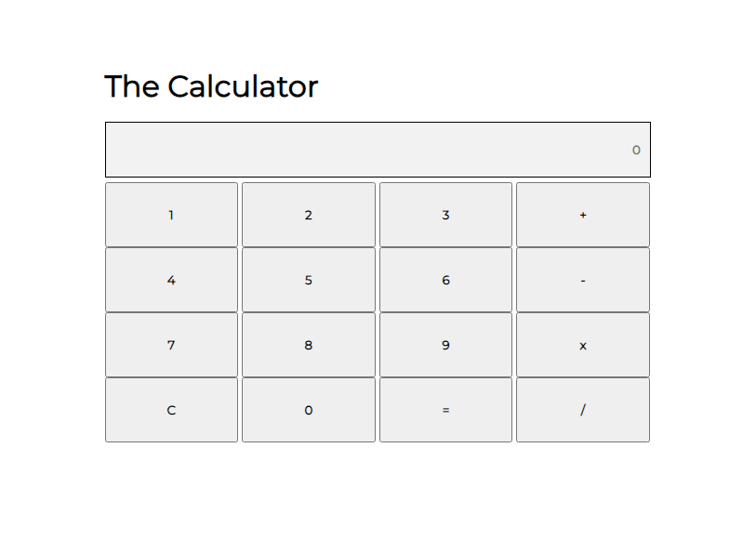This screenshot has width=756, height=540.
Task: Click the displayed 0 value in readout
Action: [x=636, y=151]
